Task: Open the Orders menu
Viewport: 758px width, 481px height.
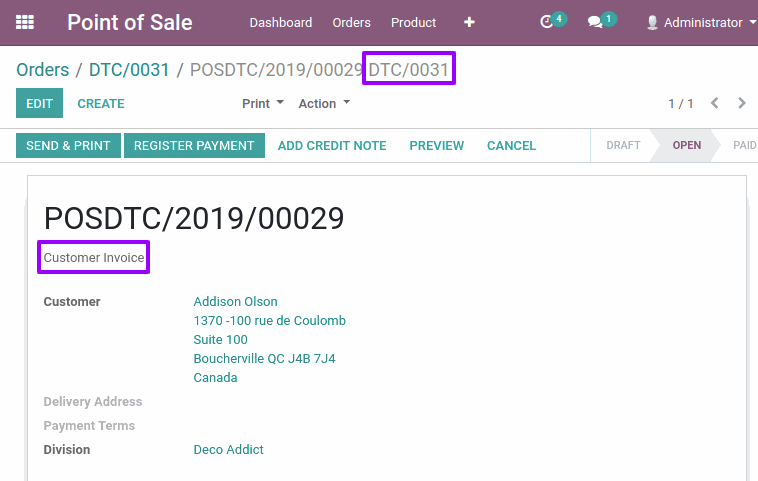Action: [x=351, y=22]
